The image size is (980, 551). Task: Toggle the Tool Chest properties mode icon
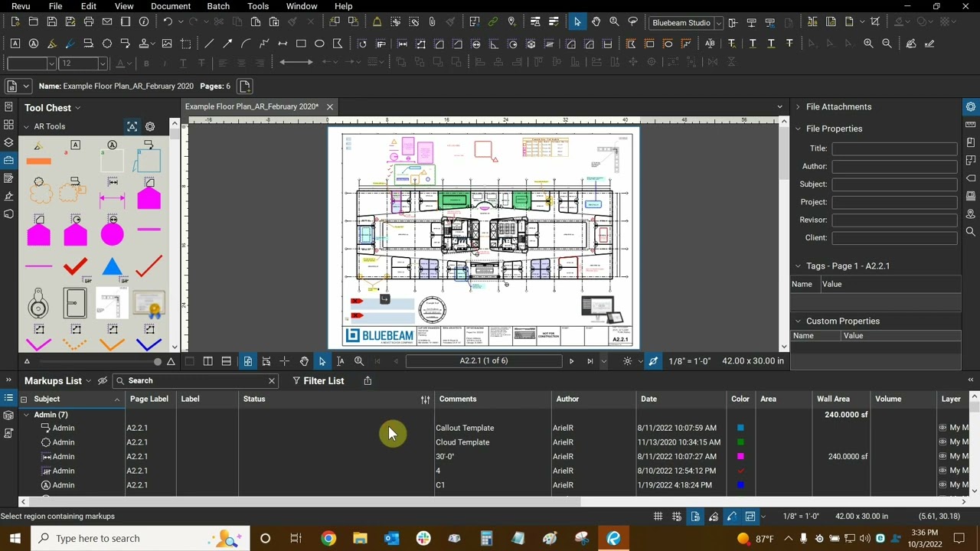pyautogui.click(x=132, y=126)
